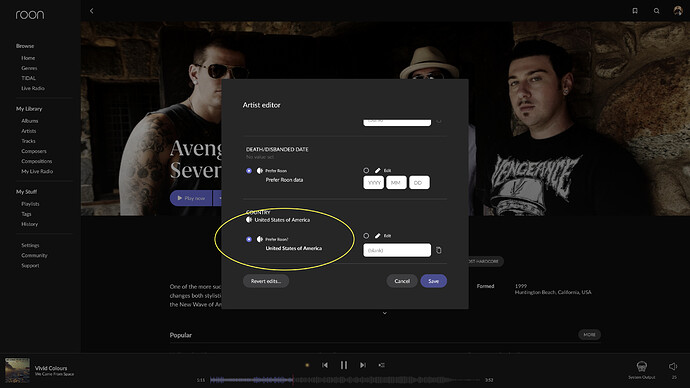The width and height of the screenshot is (690, 388).
Task: Click the Revert edits button
Action: pos(266,281)
